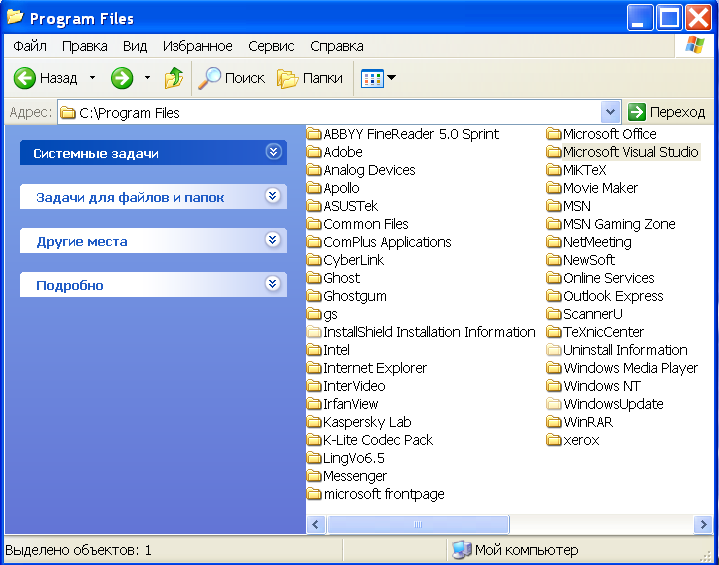
Task: Select the MSN Gaming Zone name
Action: 619,224
